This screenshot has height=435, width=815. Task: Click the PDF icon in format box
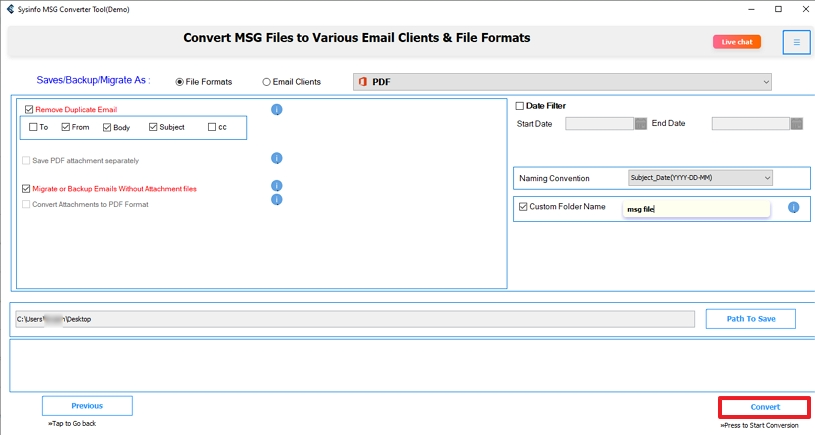(363, 82)
